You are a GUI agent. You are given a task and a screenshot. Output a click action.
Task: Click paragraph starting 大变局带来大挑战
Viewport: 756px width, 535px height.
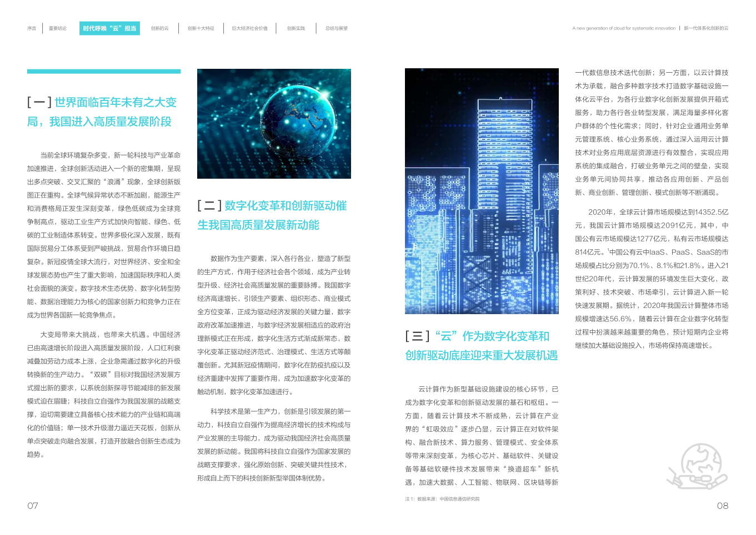pos(104,394)
